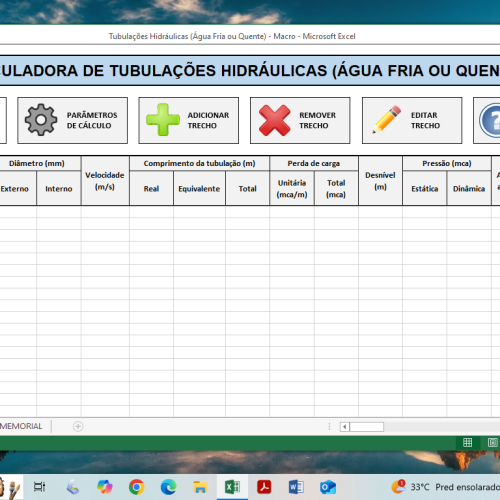Add a new sheet with plus icon
Image resolution: width=500 pixels, height=500 pixels.
pos(78,426)
